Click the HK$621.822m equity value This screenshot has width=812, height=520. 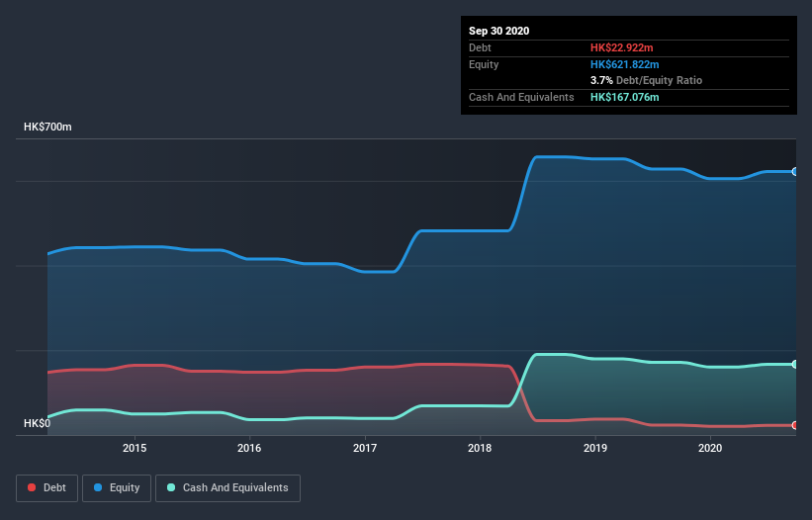point(624,64)
